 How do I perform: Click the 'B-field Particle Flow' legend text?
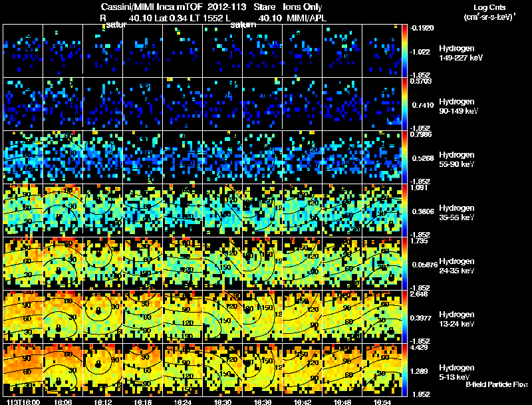(x=497, y=384)
